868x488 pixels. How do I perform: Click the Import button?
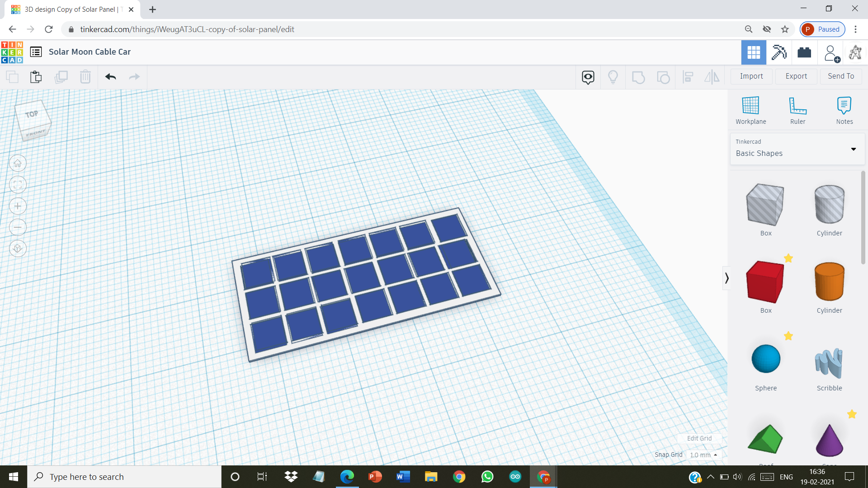click(751, 75)
